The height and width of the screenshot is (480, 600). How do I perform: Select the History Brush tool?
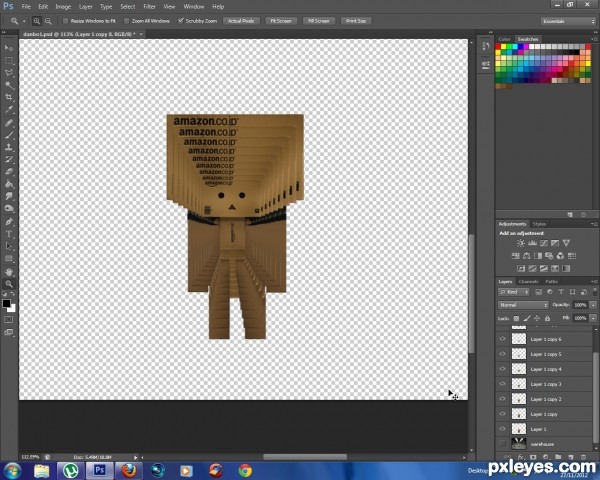8,159
